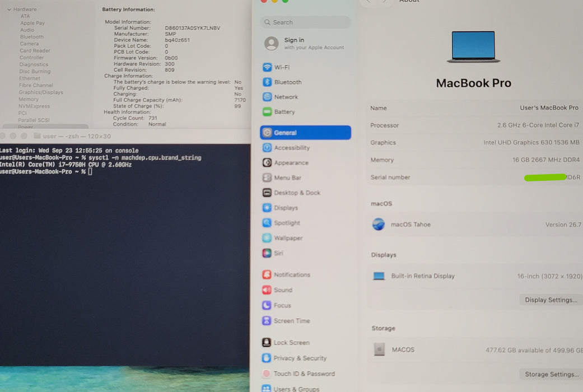This screenshot has width=583, height=392.
Task: Select Diagnostics in System Information sidebar
Action: pos(34,64)
